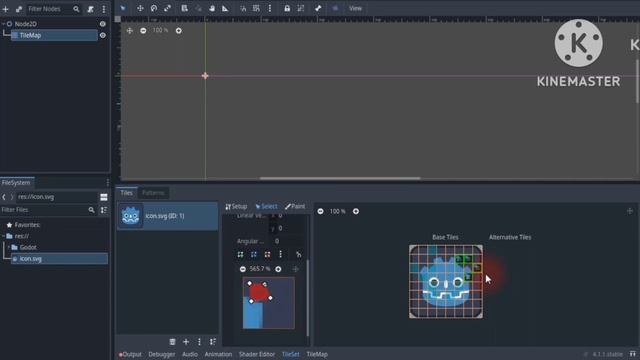The width and height of the screenshot is (640, 360).
Task: Toggle visibility of TileMap node
Action: pos(102,36)
